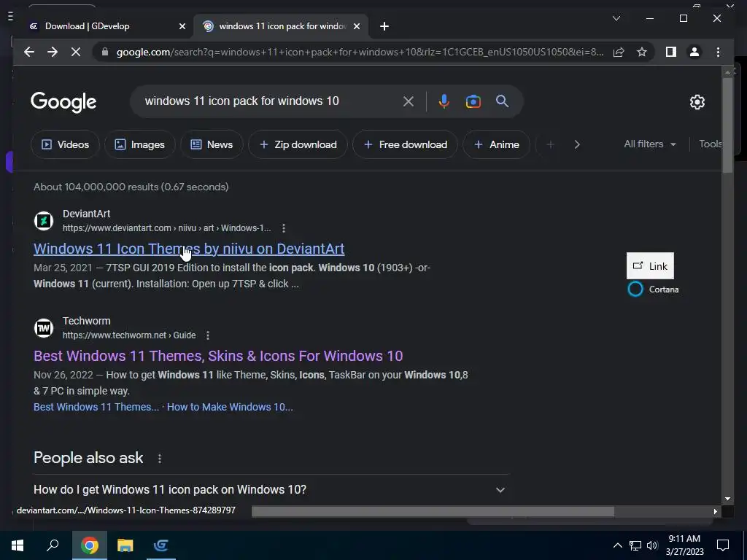This screenshot has height=560, width=747.
Task: Start search by voice
Action: [444, 101]
